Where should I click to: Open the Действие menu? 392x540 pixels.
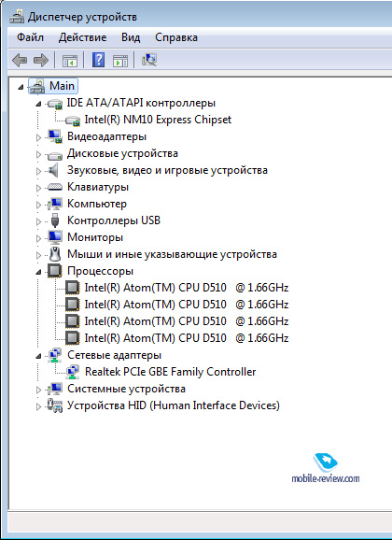pyautogui.click(x=82, y=37)
